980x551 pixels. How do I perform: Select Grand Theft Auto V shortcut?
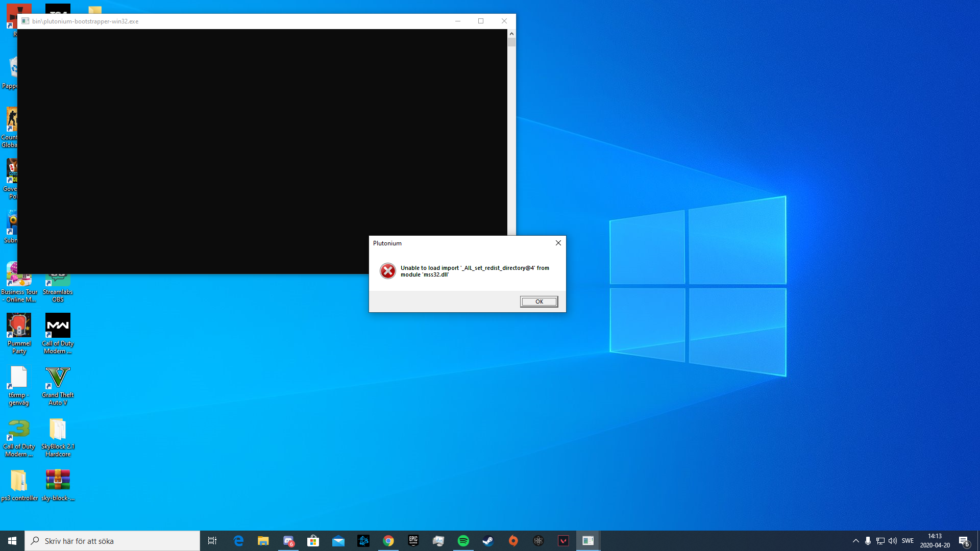click(x=58, y=385)
